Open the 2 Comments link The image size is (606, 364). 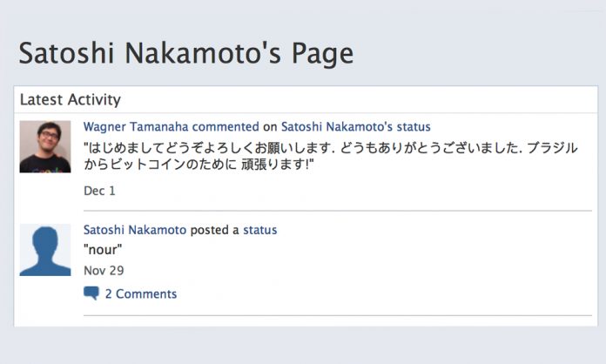pos(140,294)
